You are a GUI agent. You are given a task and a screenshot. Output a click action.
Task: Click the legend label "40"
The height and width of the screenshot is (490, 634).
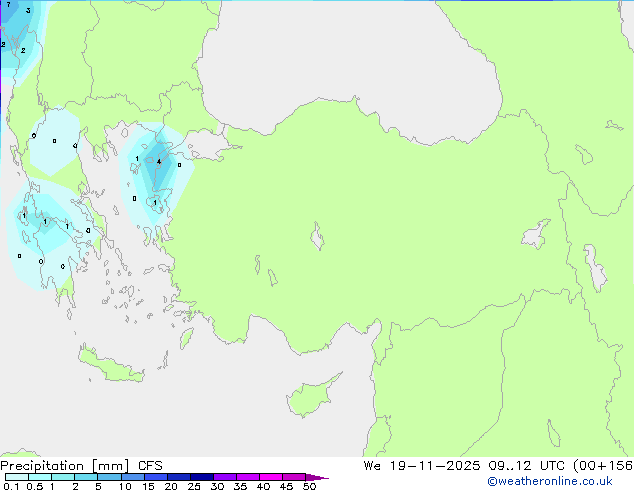[263, 486]
